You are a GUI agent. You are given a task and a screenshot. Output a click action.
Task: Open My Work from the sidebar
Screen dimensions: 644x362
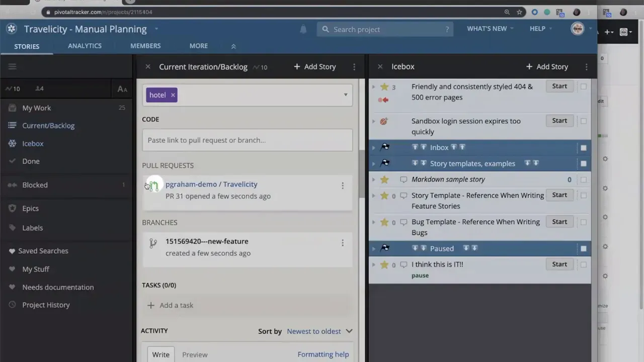[x=36, y=108]
